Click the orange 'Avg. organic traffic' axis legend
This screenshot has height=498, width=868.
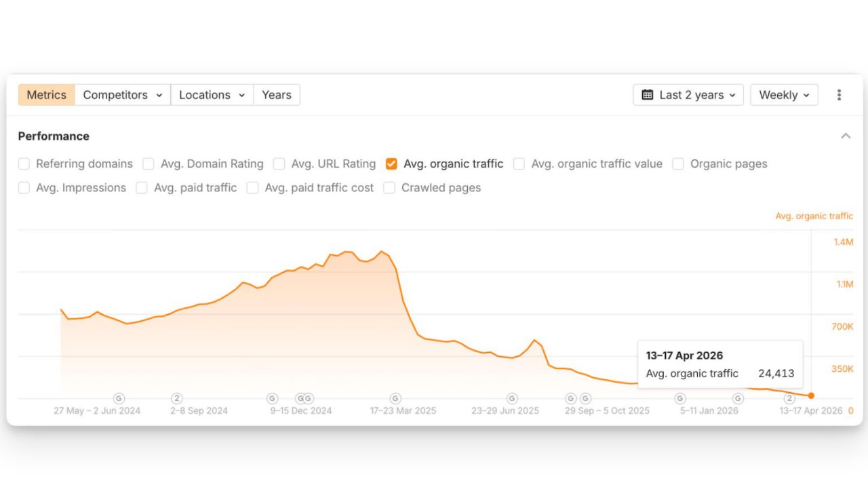point(814,216)
